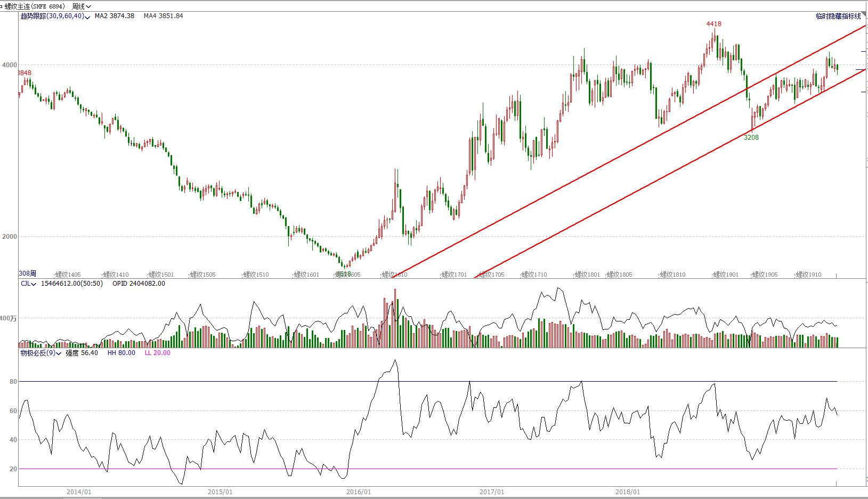868x499 pixels.
Task: Click the 螺纹1805 contract marker
Action: tap(619, 275)
